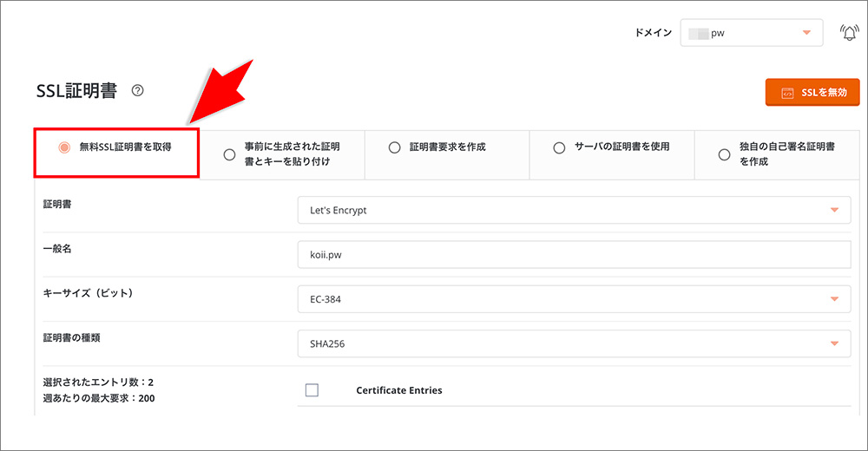Viewport: 868px width, 451px height.
Task: Open the notification bell icon
Action: [x=849, y=33]
